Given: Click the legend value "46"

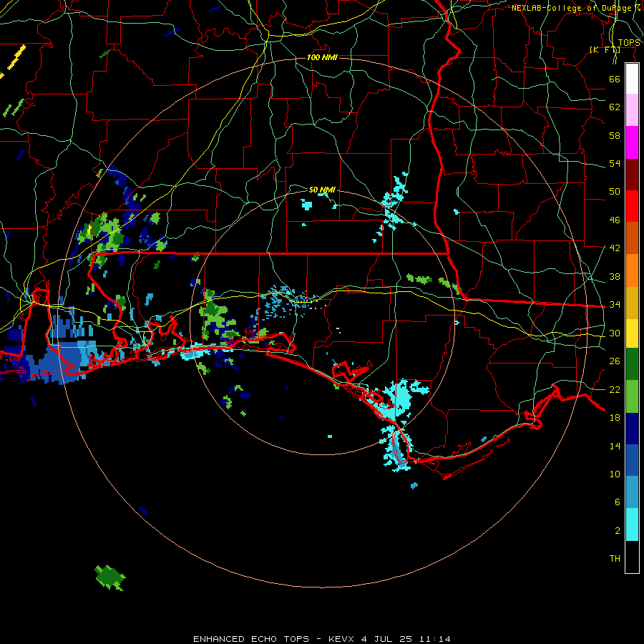Looking at the screenshot, I should coord(615,220).
